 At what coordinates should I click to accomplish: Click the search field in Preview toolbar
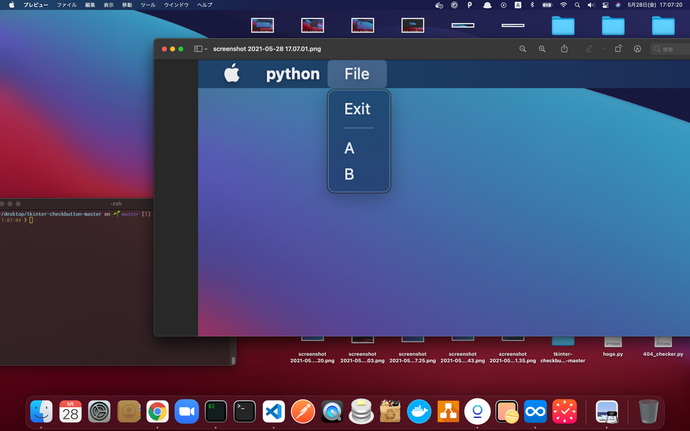[x=668, y=48]
